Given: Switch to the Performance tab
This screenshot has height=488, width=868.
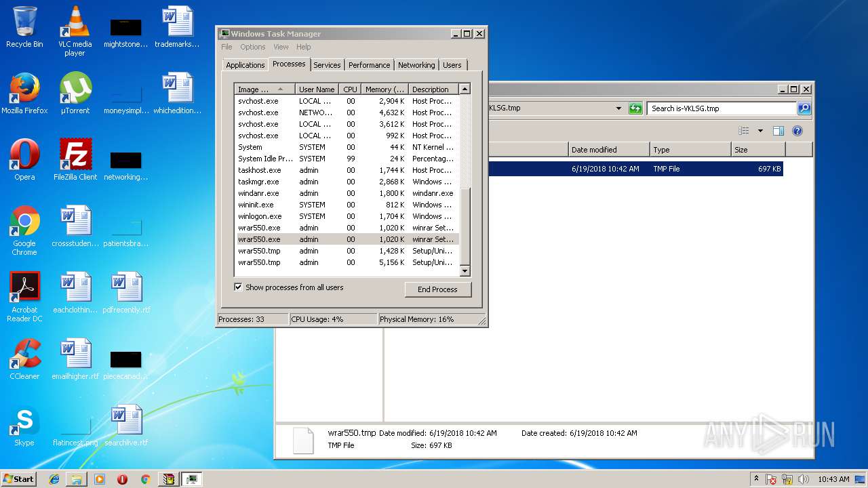Looking at the screenshot, I should (369, 65).
